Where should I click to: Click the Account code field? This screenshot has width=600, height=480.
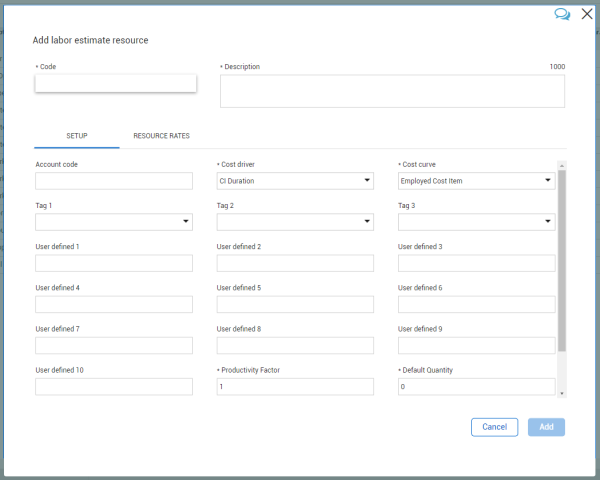pos(114,181)
